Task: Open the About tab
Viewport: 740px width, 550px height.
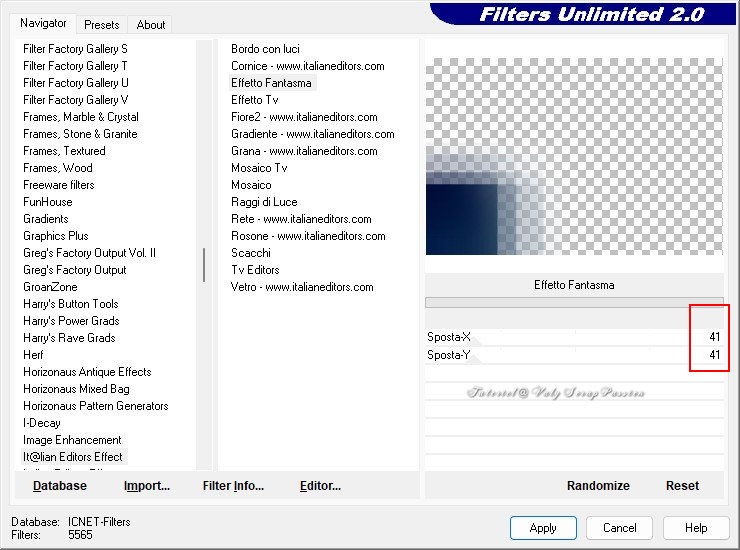Action: click(x=151, y=25)
